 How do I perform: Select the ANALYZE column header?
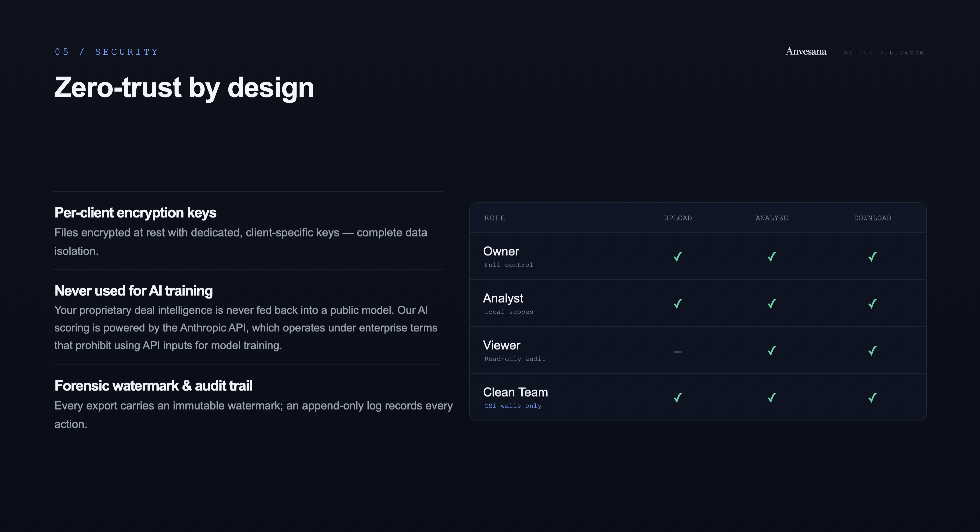[772, 218]
